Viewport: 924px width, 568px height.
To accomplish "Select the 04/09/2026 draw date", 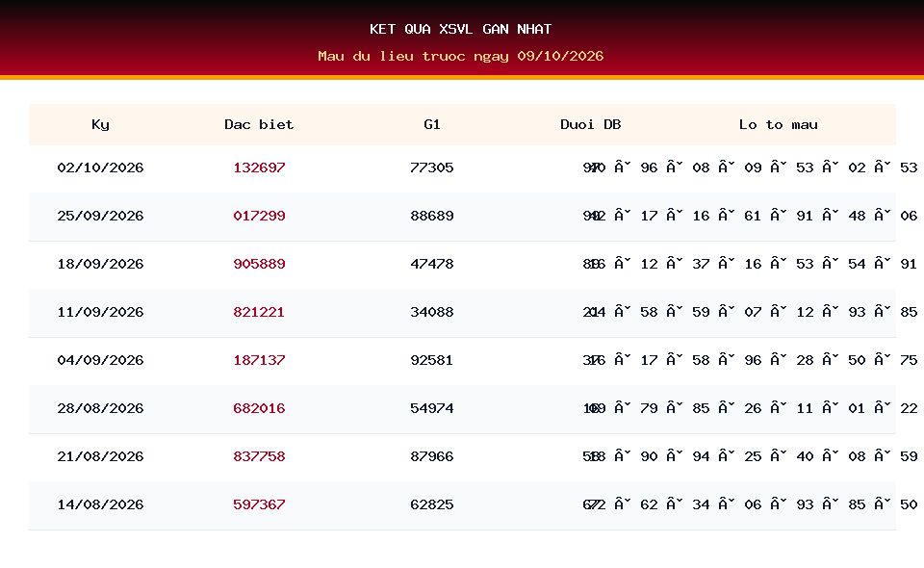I will coord(100,361).
